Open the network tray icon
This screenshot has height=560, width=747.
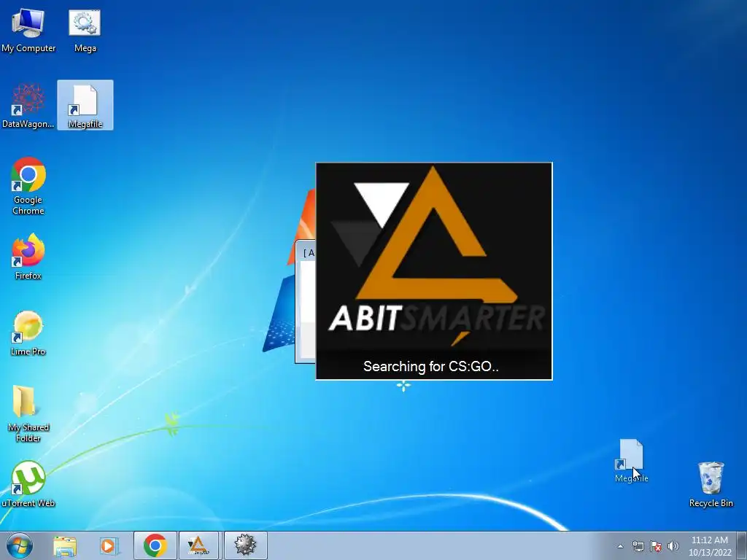[638, 546]
